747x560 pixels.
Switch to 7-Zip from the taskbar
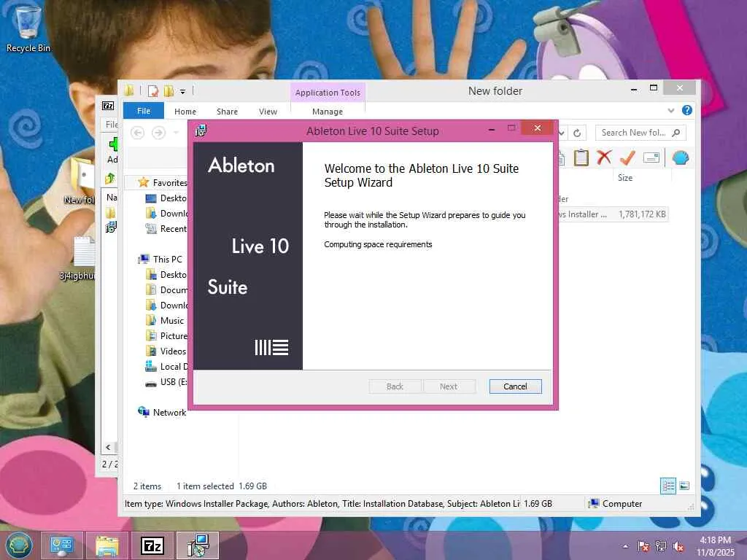pos(152,545)
